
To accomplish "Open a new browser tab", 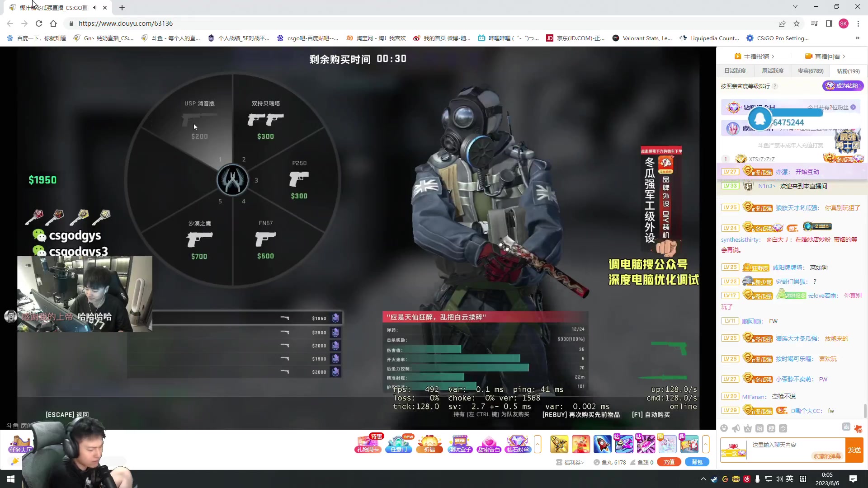I will 122,8.
